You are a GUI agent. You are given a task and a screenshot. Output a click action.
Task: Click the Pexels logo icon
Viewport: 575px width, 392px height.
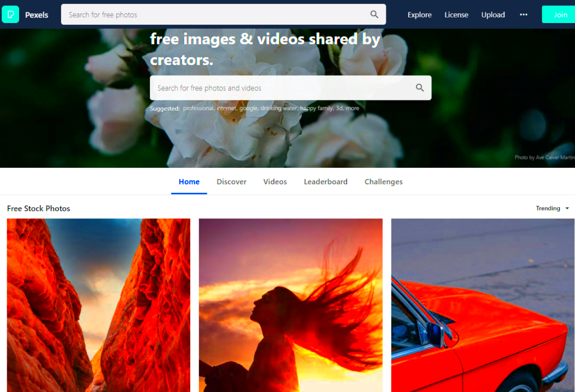[x=11, y=14]
